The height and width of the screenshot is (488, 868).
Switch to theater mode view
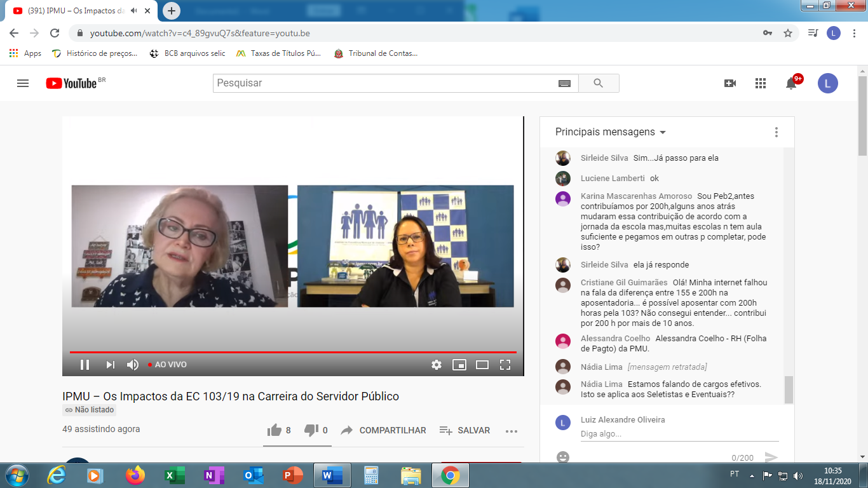[x=482, y=365]
